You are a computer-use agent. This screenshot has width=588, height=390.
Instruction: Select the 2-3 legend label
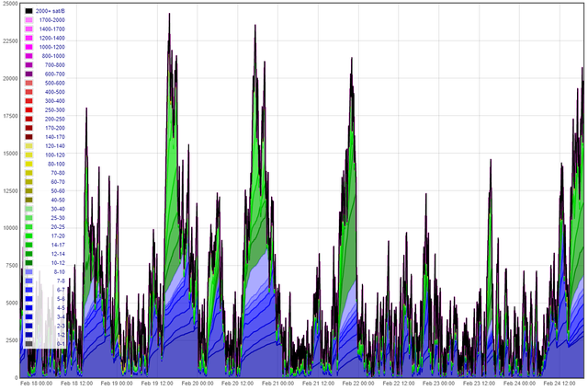[61, 327]
